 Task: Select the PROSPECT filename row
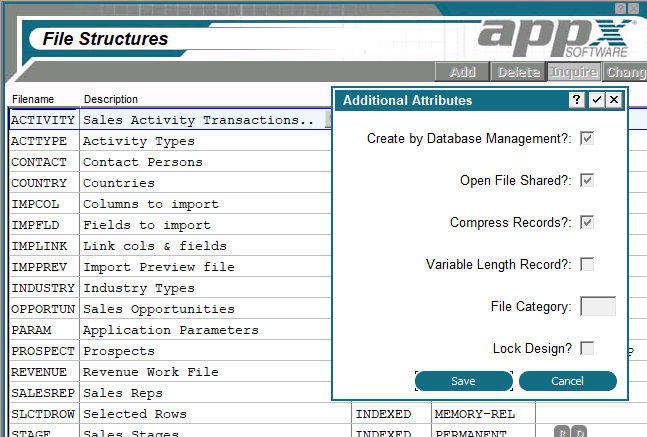(x=44, y=351)
